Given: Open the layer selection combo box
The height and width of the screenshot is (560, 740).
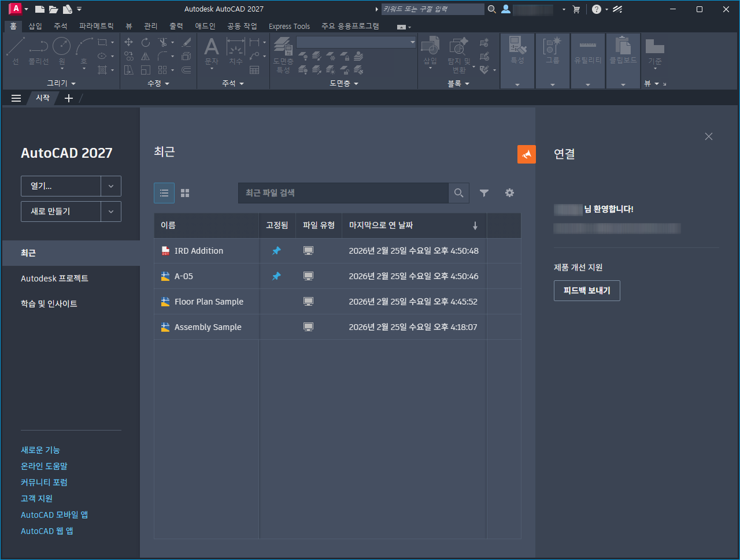Looking at the screenshot, I should tap(356, 42).
